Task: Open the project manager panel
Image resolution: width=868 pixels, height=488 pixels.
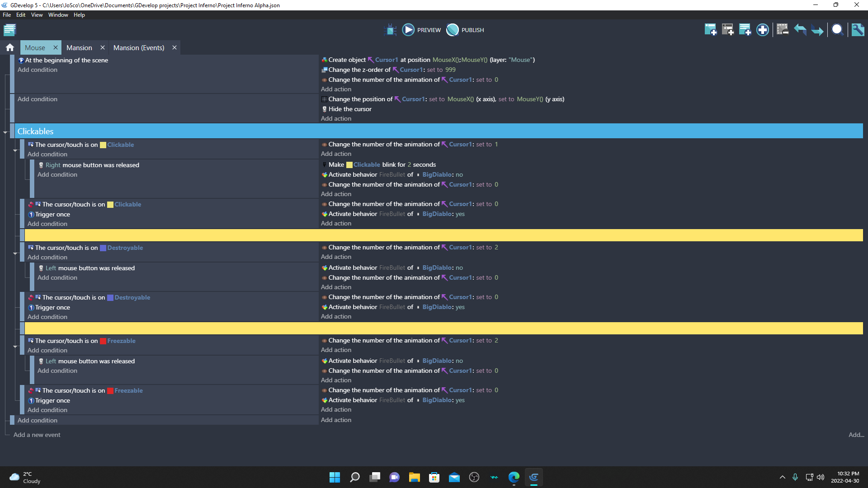Action: (x=9, y=30)
